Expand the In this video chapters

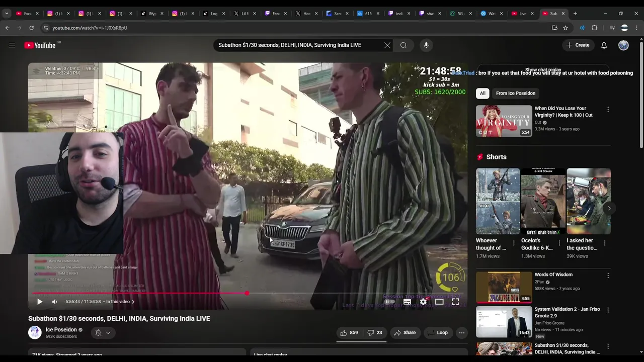point(120,302)
